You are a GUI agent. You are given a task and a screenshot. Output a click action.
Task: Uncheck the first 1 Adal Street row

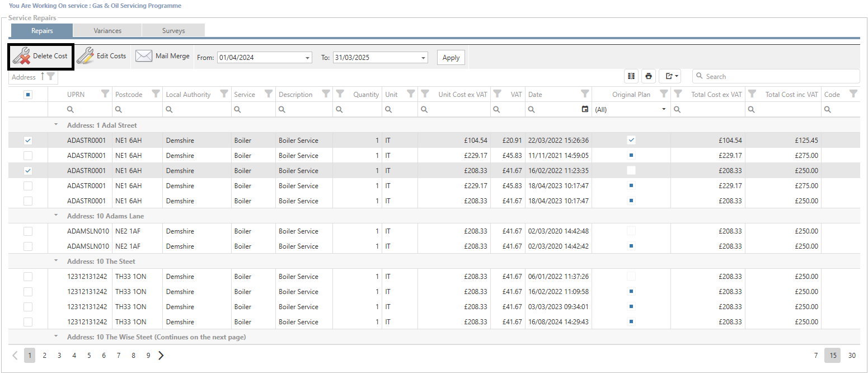(28, 141)
